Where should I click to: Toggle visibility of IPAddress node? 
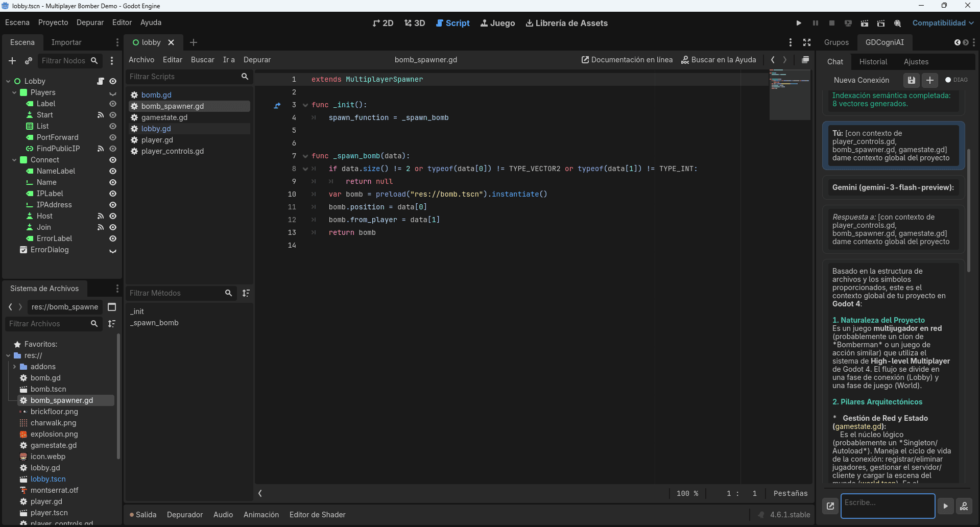pyautogui.click(x=113, y=205)
